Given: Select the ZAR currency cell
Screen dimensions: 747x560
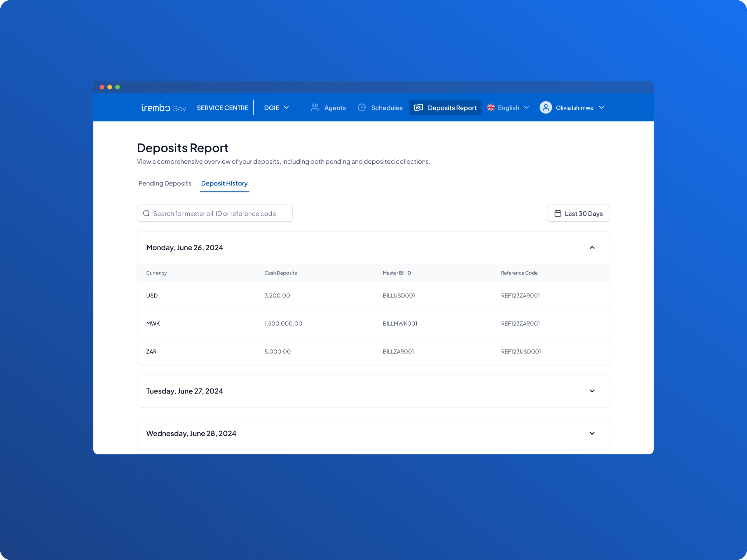Looking at the screenshot, I should pyautogui.click(x=151, y=351).
